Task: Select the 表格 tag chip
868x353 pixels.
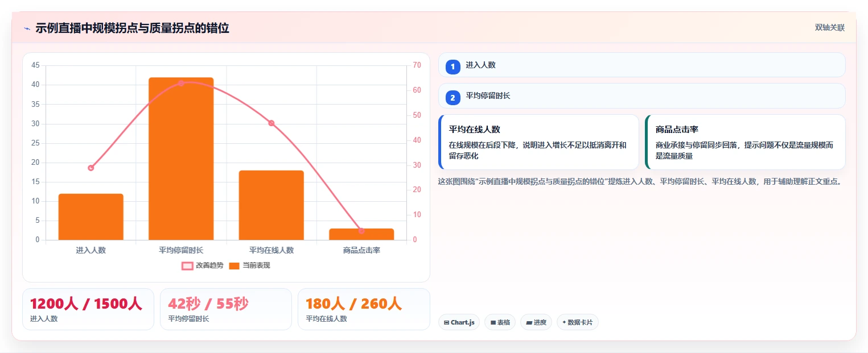Action: [x=500, y=322]
